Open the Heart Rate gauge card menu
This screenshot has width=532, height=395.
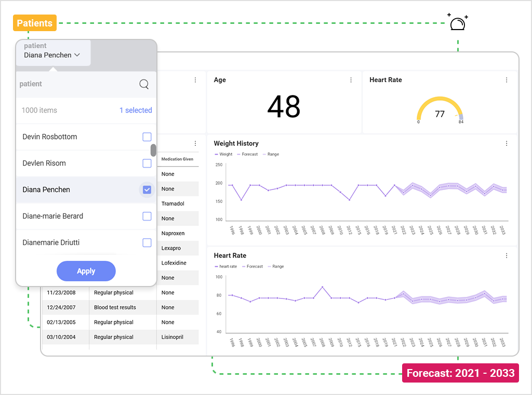[507, 80]
